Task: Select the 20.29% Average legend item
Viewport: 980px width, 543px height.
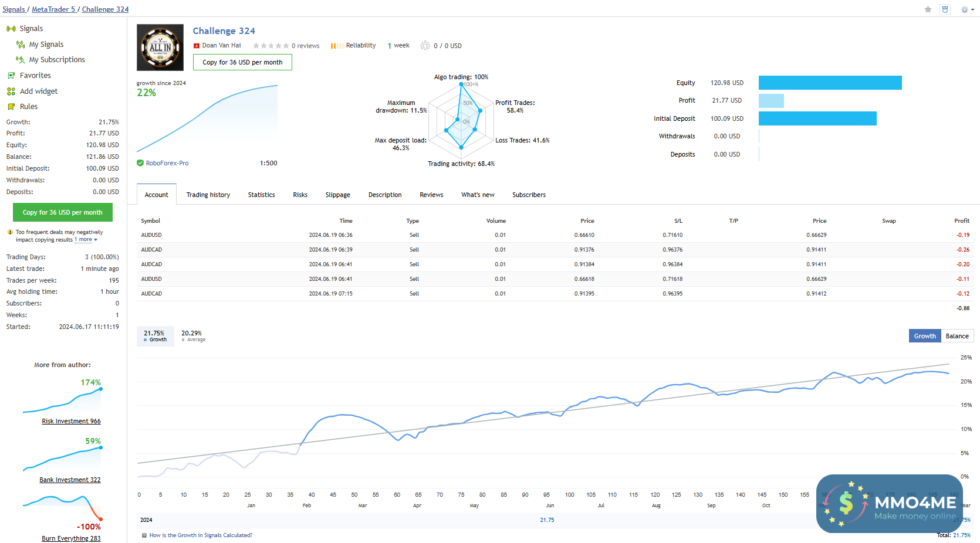Action: pos(194,336)
